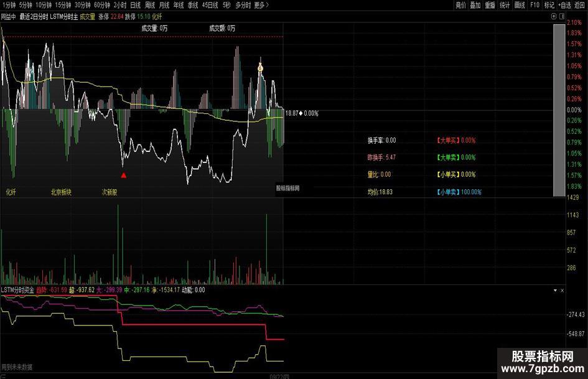Screen dimensions: 588x379
Task: Click the 昨换手: 5.47 value
Action: pyautogui.click(x=381, y=157)
